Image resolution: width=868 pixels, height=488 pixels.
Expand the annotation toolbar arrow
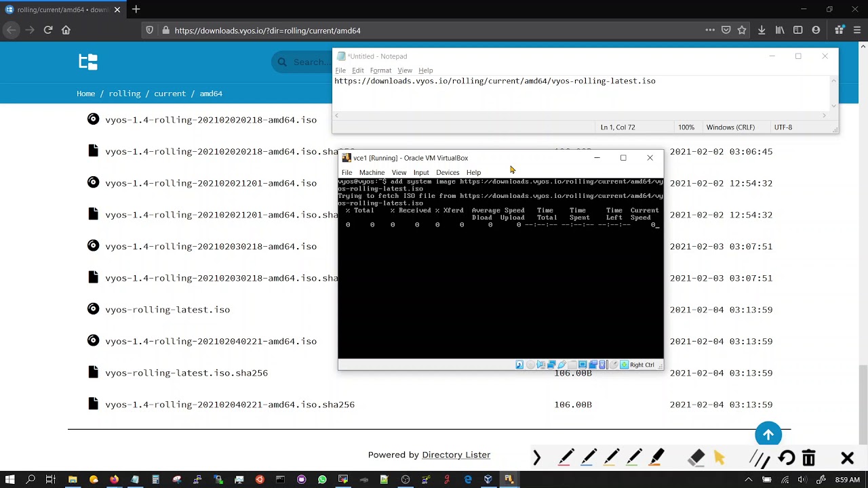click(x=536, y=459)
